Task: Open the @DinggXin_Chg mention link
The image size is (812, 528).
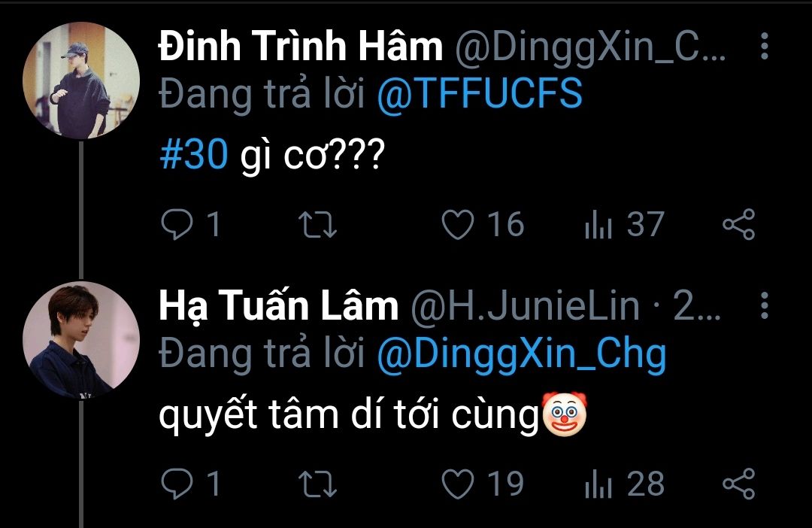Action: click(520, 354)
